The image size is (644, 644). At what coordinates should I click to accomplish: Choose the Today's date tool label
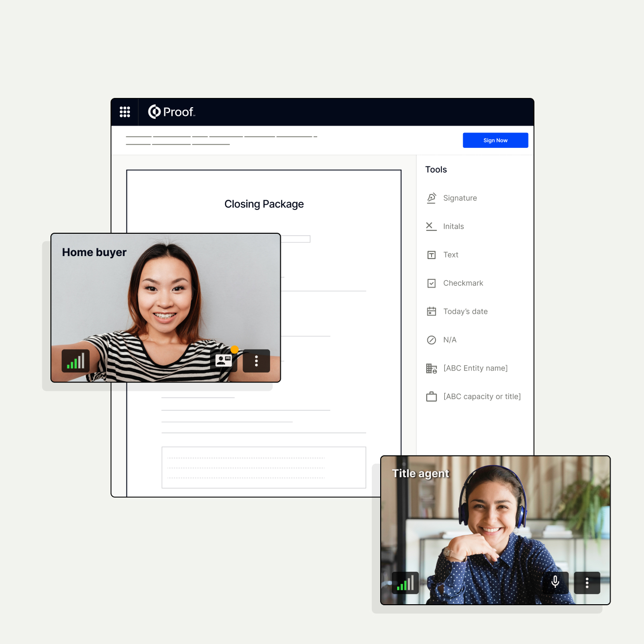[466, 311]
